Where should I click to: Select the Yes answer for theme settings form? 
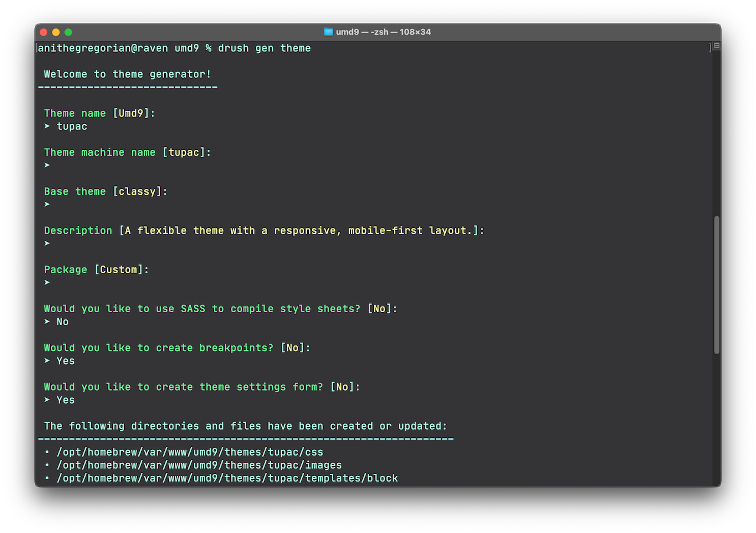pyautogui.click(x=65, y=400)
